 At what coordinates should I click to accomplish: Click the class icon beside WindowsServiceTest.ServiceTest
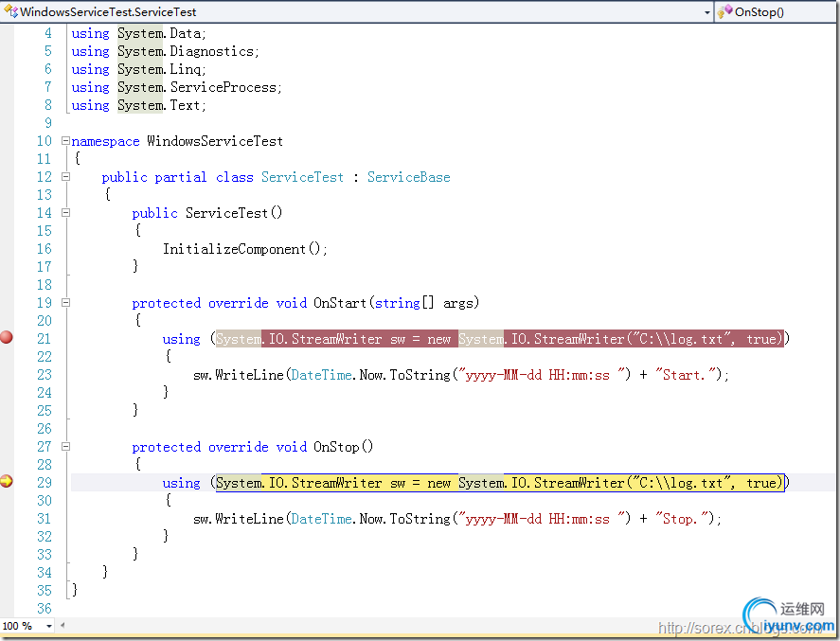coord(10,11)
